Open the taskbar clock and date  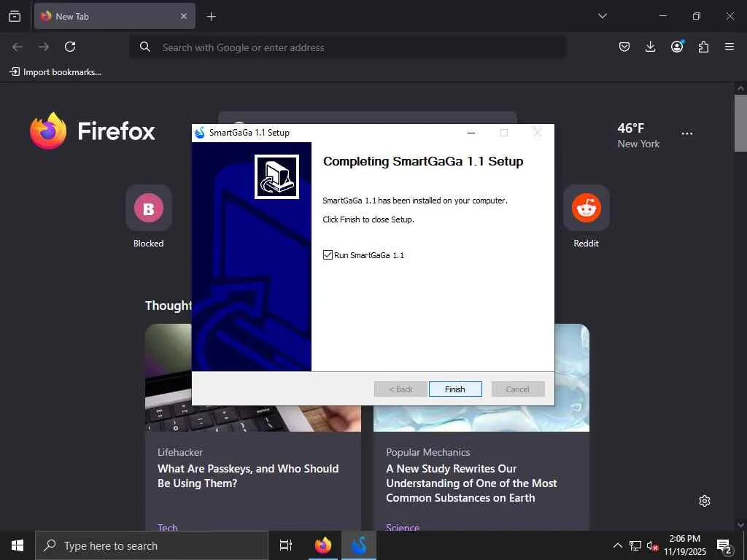point(685,545)
